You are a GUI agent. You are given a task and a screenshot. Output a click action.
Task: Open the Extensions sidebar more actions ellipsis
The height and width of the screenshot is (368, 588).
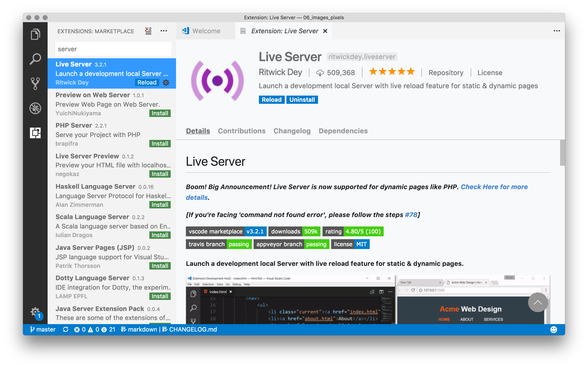[164, 31]
